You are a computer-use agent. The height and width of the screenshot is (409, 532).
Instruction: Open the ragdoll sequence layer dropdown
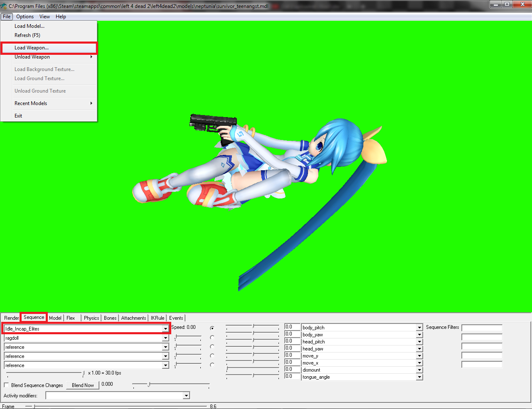pos(165,338)
